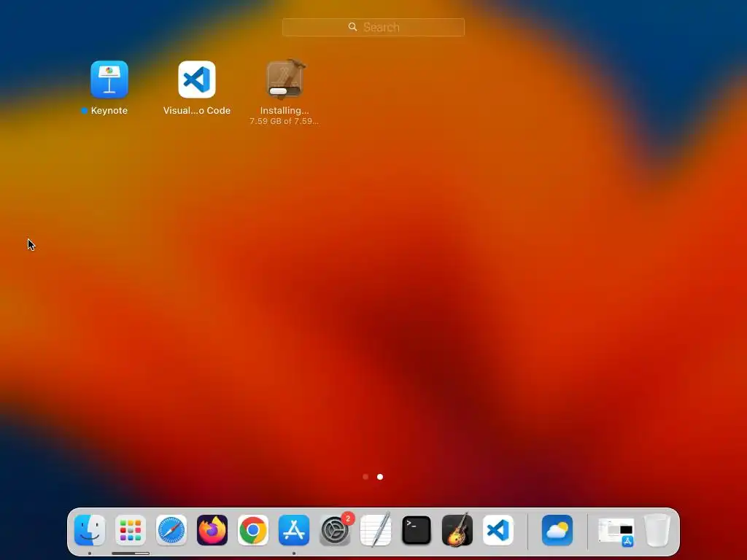Open the App Store from the Dock
This screenshot has height=560, width=747.
(x=294, y=530)
